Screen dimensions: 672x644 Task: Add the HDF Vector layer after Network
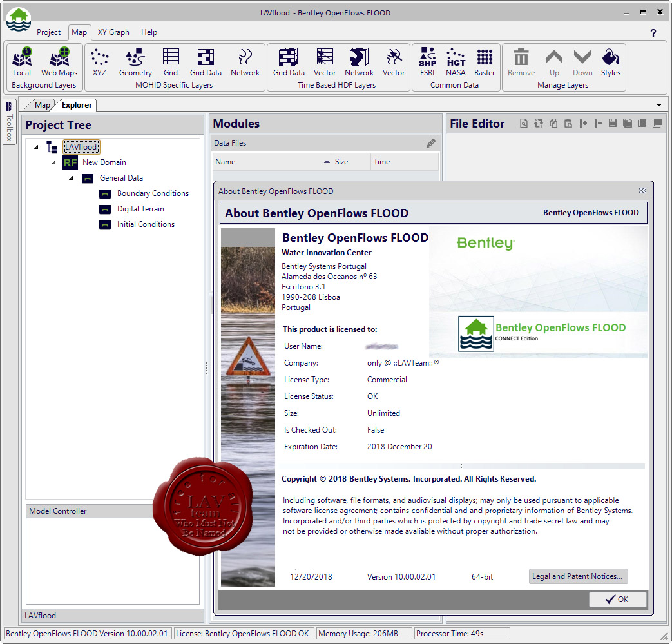pyautogui.click(x=394, y=62)
